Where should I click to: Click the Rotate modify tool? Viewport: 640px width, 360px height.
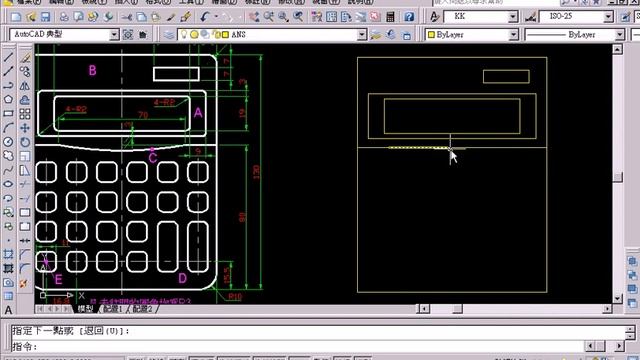pyautogui.click(x=25, y=142)
